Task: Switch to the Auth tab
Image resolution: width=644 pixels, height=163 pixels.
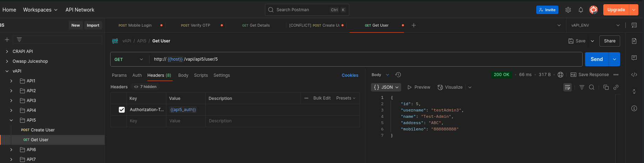Action: (x=137, y=75)
